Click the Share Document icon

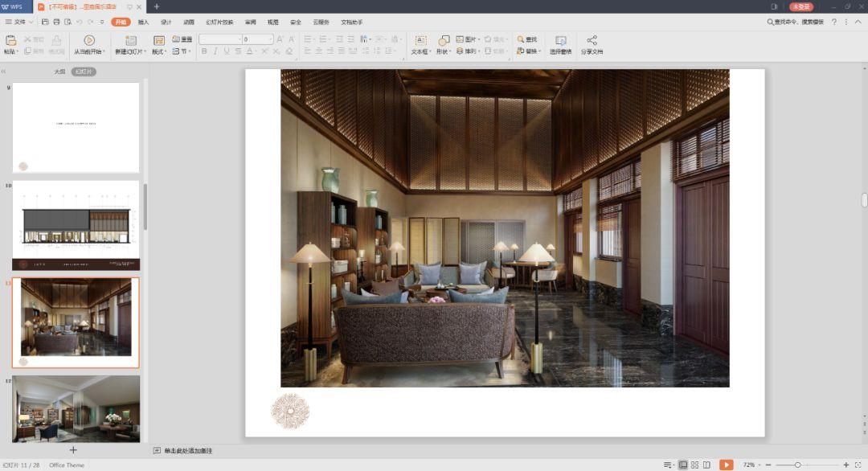pos(592,40)
